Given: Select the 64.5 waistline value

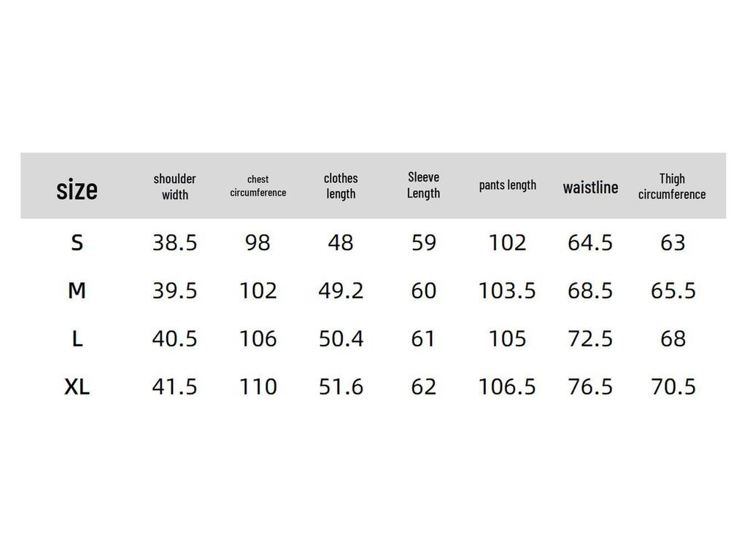Looking at the screenshot, I should click(590, 243).
